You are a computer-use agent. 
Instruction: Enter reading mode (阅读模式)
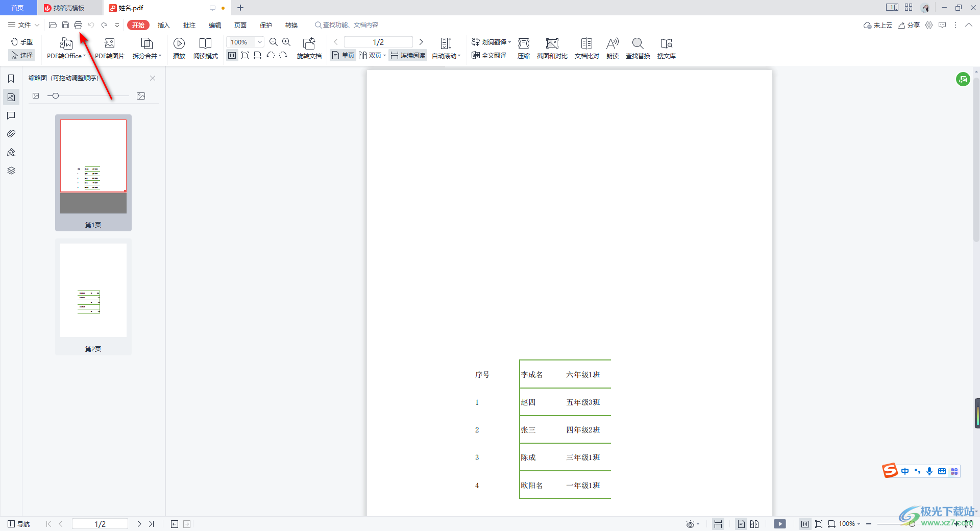206,49
